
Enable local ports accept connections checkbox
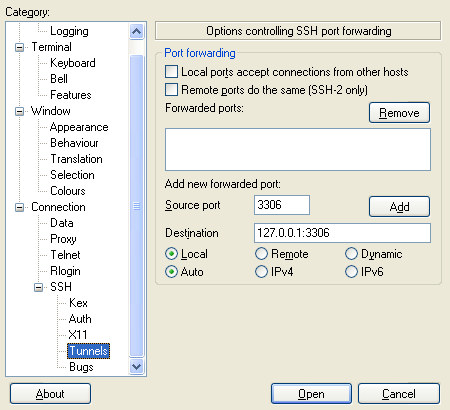171,72
